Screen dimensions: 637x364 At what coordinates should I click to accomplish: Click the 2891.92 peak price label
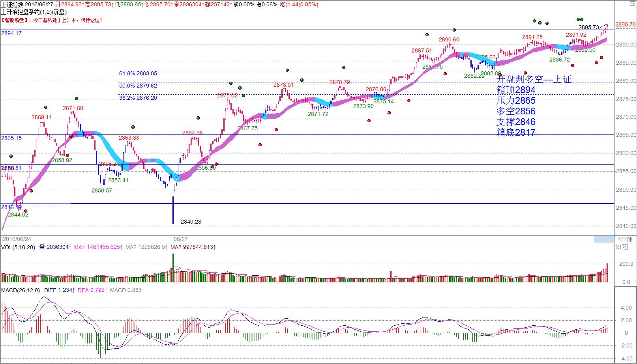576,35
